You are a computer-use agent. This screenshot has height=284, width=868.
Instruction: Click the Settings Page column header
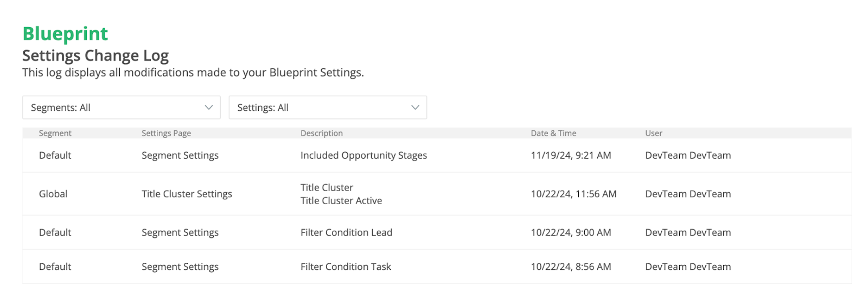(166, 133)
